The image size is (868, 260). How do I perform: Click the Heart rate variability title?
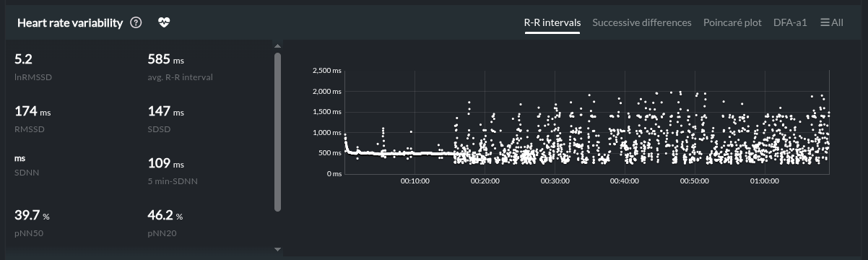[x=69, y=22]
